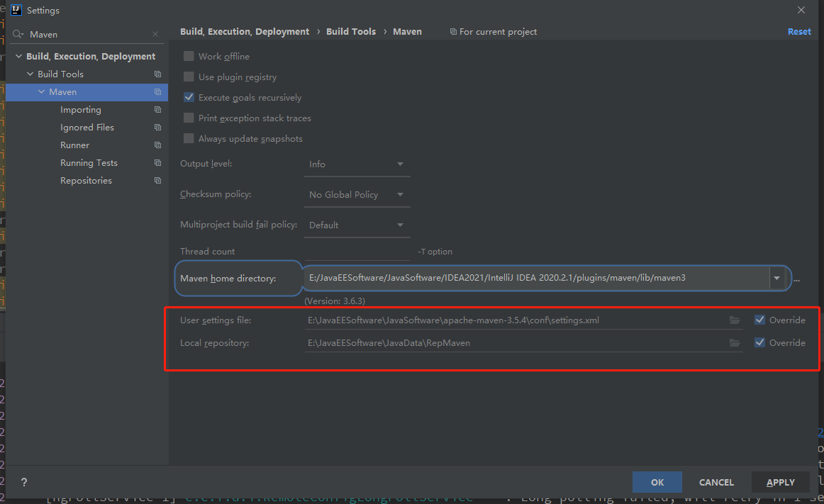Click the Maven home directory path field

pyautogui.click(x=537, y=278)
